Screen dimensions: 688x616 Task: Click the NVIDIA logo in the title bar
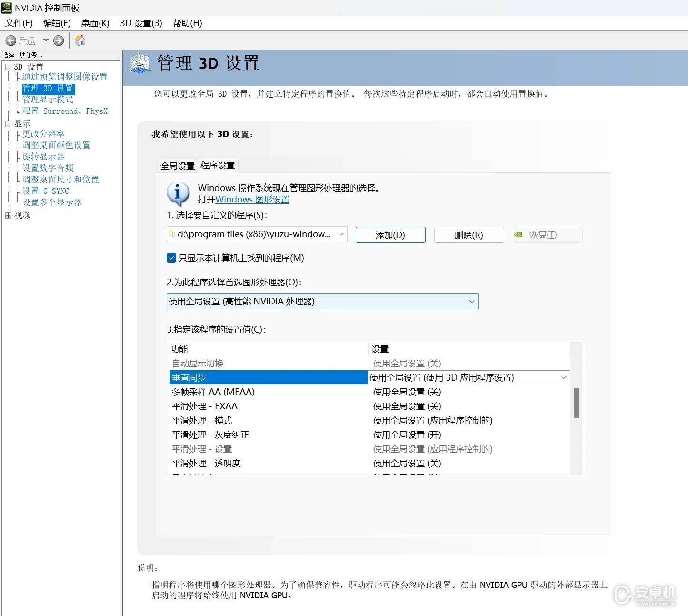pos(7,8)
